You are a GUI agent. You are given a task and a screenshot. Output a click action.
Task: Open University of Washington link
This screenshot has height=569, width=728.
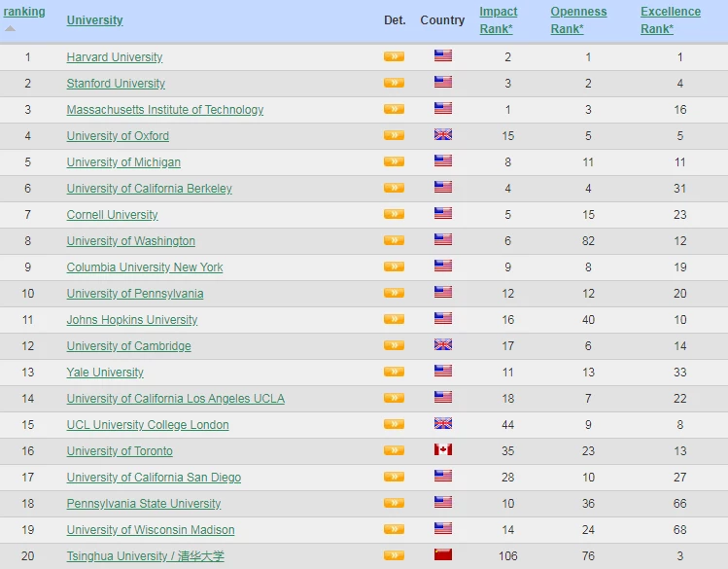[131, 240]
